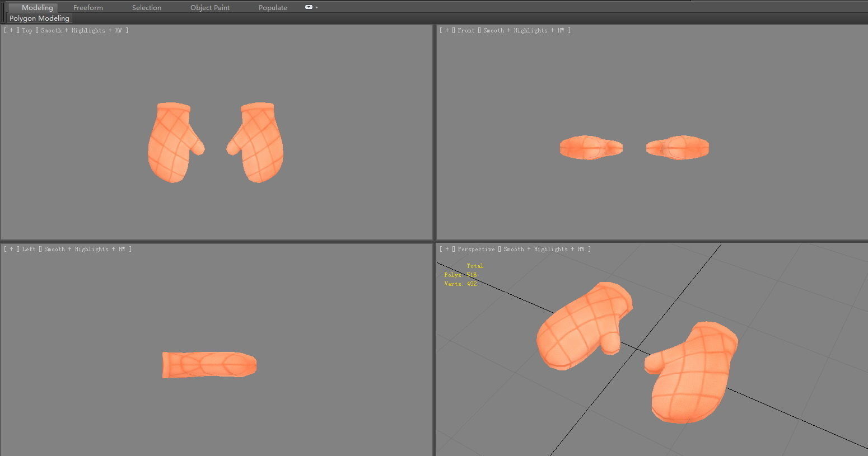Click the Perspective viewport name label
The height and width of the screenshot is (456, 868).
[x=476, y=249]
